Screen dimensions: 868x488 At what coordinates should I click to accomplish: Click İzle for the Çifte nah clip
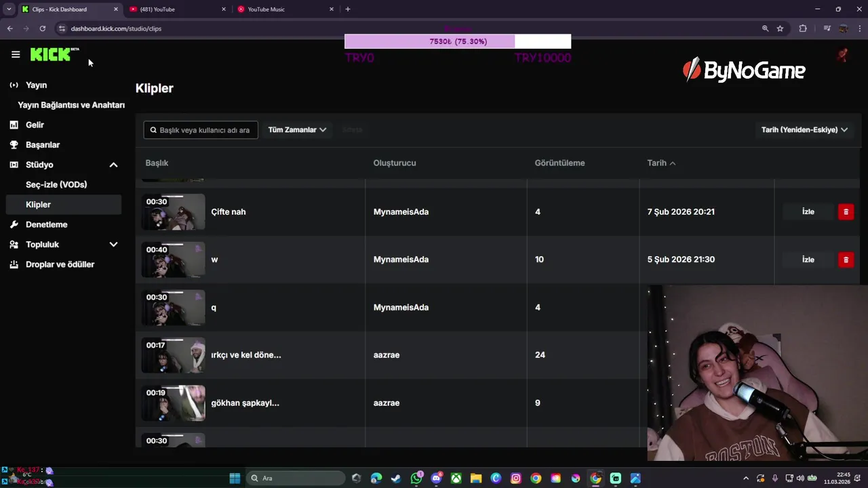[808, 211]
